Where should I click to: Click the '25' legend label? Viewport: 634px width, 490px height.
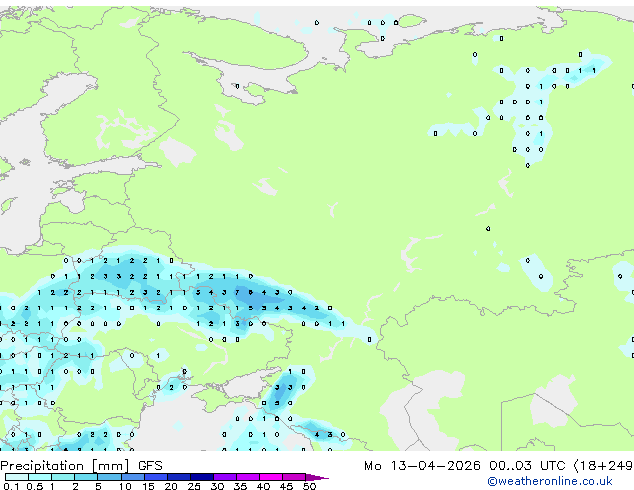pyautogui.click(x=194, y=486)
